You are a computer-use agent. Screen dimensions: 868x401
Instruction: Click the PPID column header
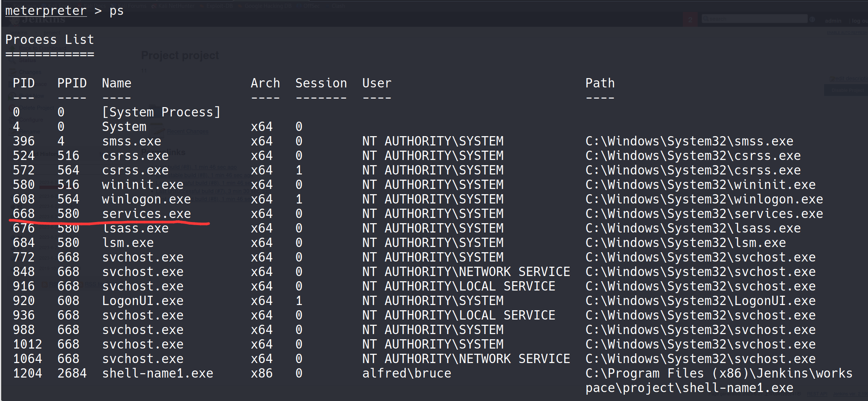pos(72,83)
